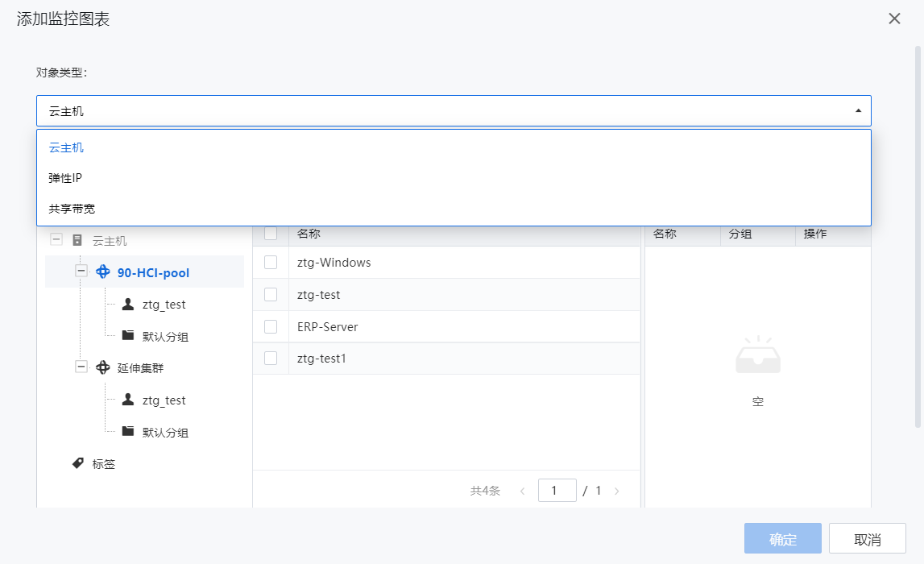Choose 共享带宽 from the dropdown list

coord(71,209)
